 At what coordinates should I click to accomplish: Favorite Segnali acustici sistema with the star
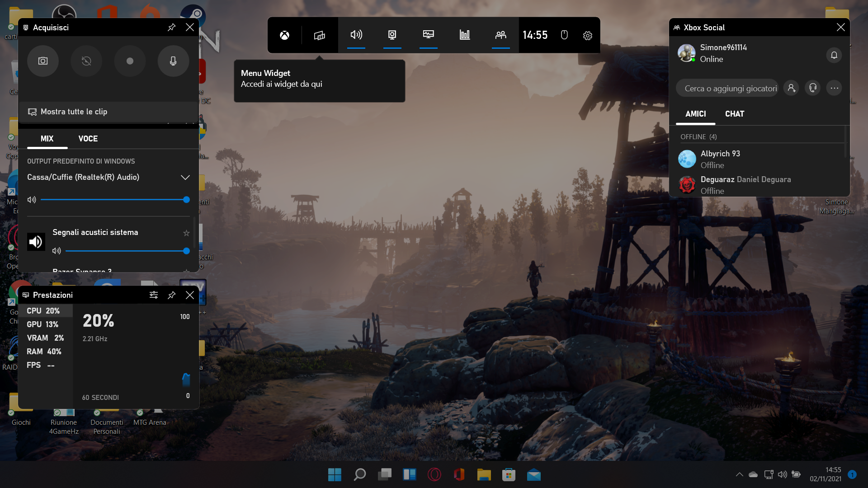click(x=186, y=233)
